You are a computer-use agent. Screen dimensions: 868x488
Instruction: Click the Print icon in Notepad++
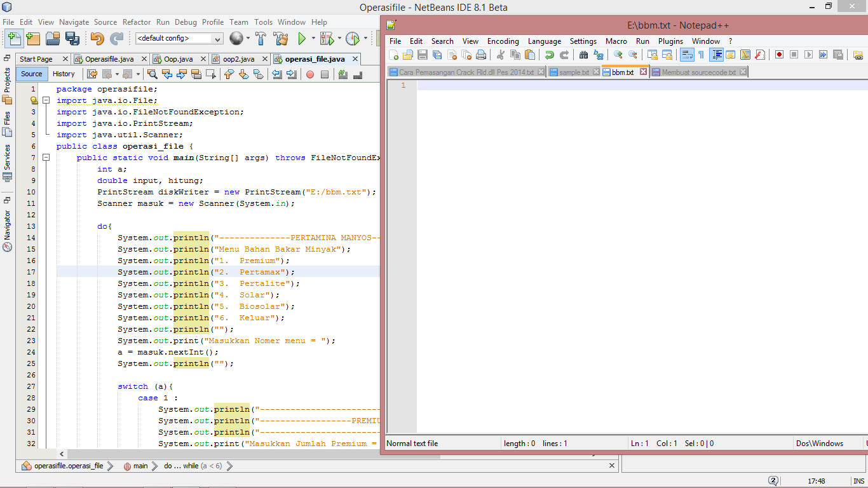(x=482, y=55)
